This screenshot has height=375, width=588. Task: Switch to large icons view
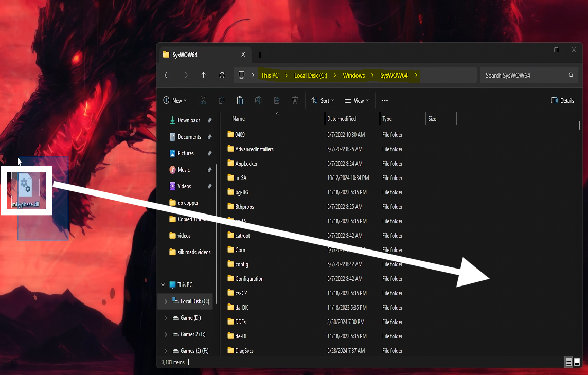576,362
